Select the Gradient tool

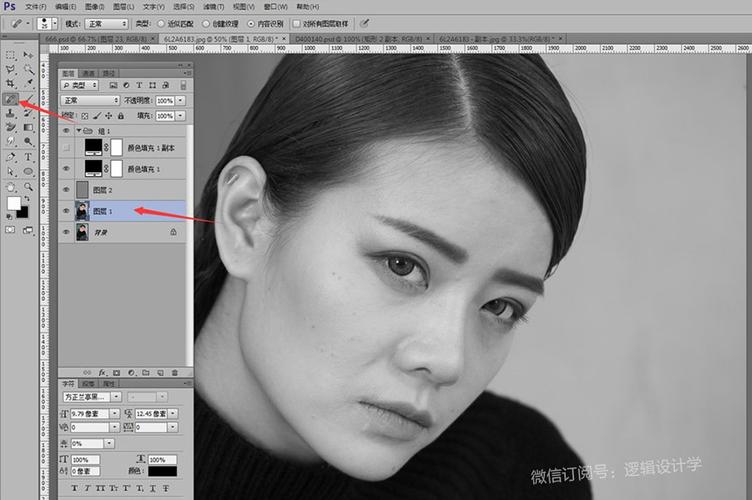(28, 128)
